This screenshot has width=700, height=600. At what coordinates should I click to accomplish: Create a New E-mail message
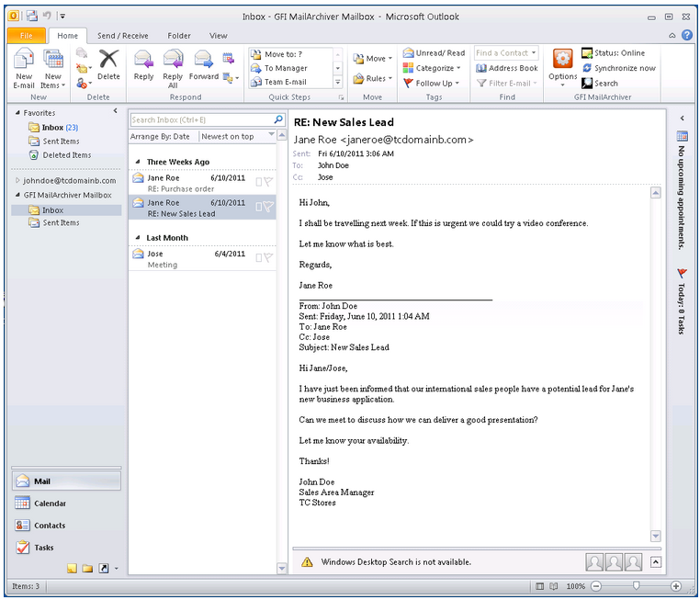24,68
